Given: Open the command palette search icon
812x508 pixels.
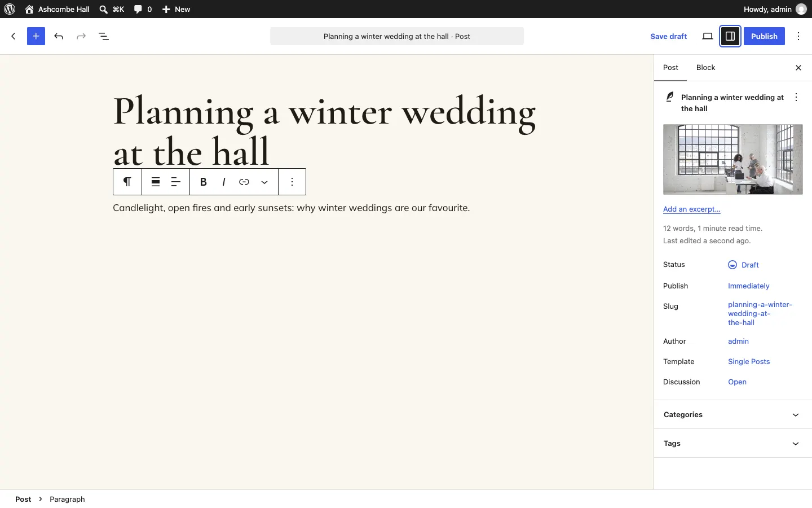Looking at the screenshot, I should point(111,9).
